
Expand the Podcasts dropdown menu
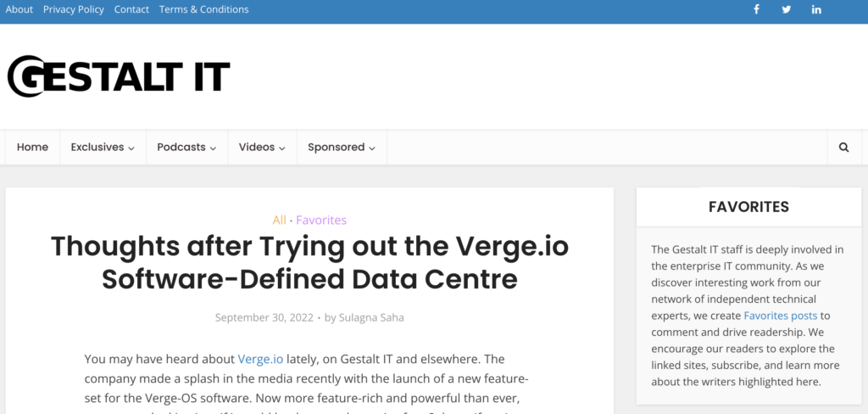[x=186, y=148]
